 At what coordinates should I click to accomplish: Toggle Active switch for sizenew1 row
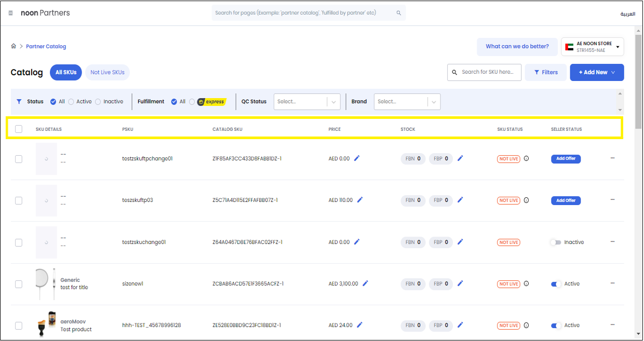point(556,284)
